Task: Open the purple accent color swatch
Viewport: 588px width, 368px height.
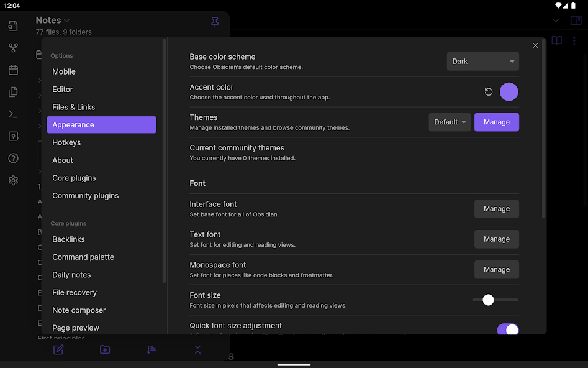Action: (509, 92)
